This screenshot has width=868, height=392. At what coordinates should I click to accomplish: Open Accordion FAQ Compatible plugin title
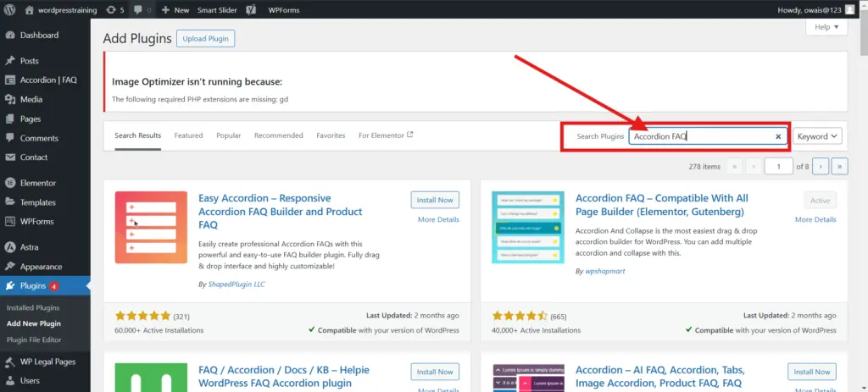(661, 205)
